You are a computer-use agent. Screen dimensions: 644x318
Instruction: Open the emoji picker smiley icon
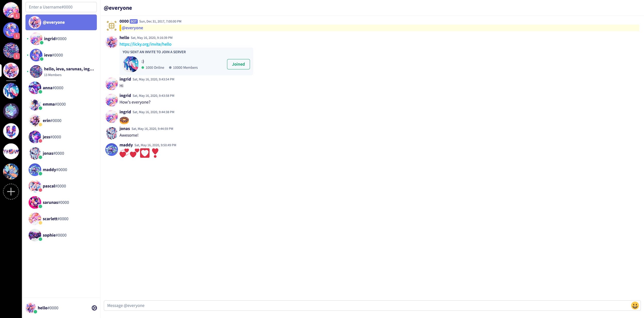[635, 306]
